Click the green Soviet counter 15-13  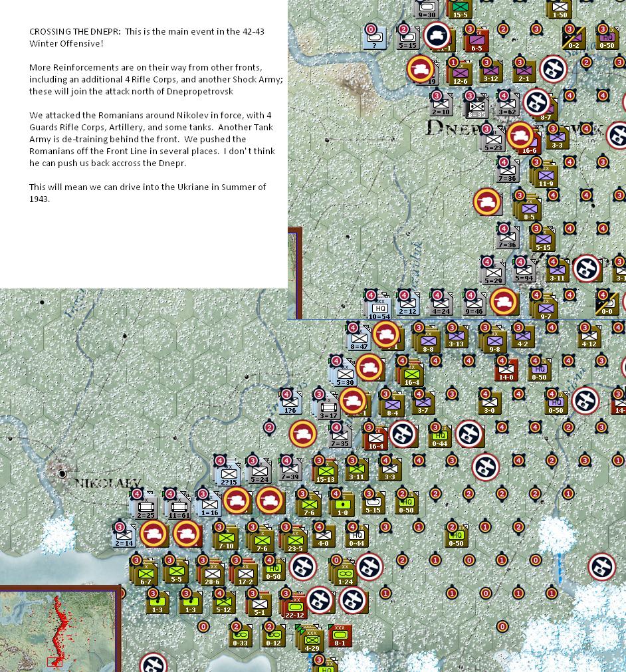point(325,473)
